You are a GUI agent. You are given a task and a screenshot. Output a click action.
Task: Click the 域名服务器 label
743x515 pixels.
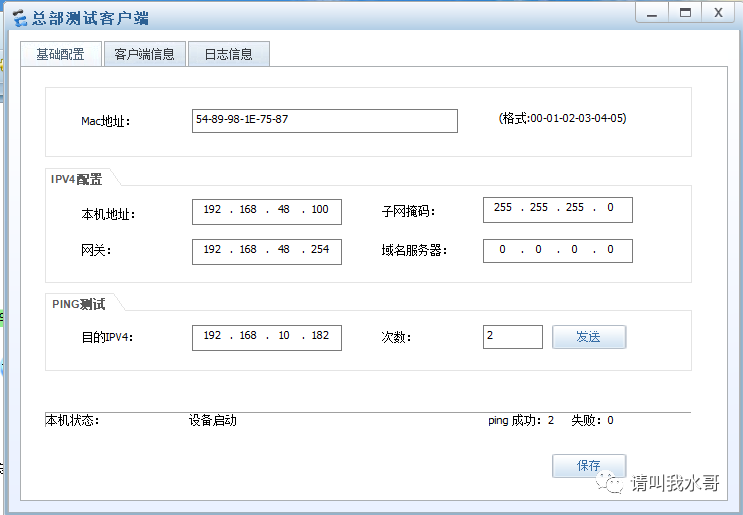click(415, 250)
